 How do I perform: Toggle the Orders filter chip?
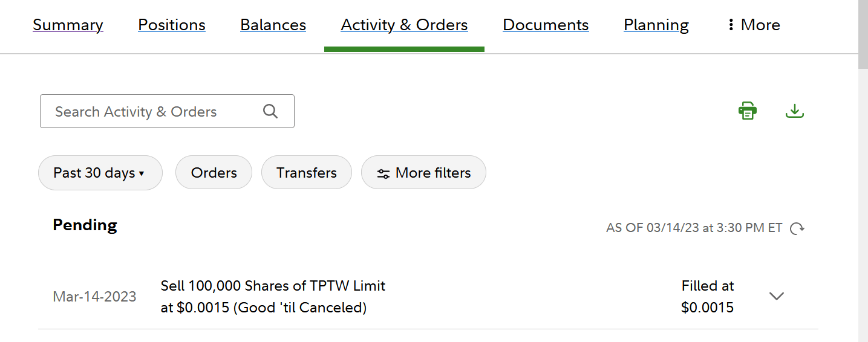click(214, 173)
